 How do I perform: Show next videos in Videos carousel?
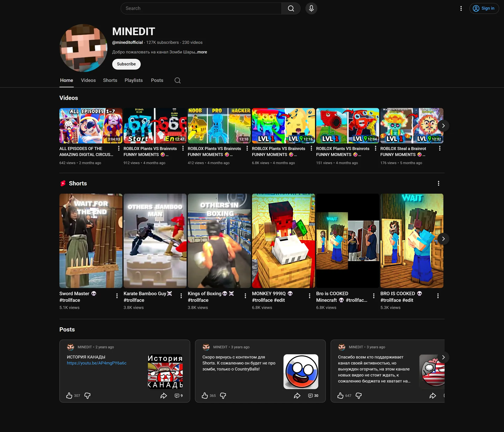coord(443,126)
